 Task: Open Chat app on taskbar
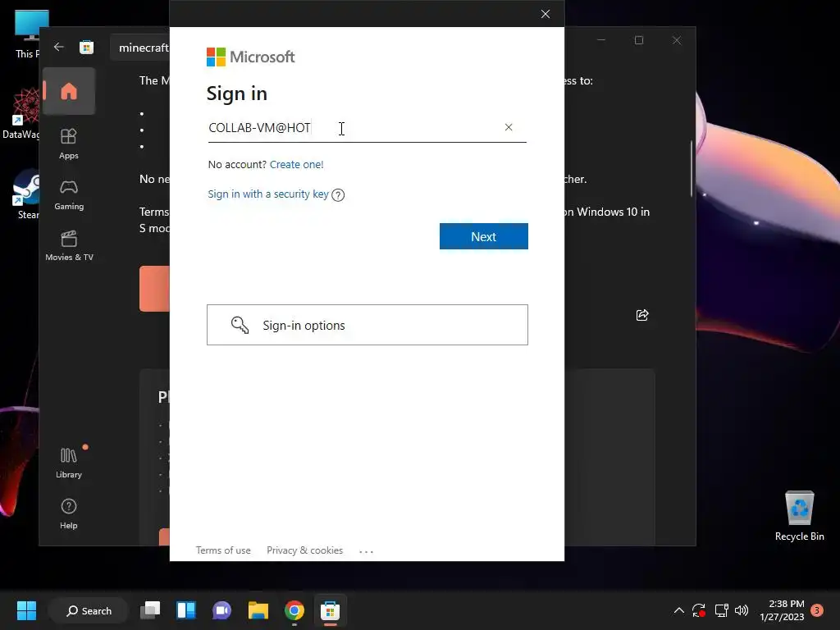click(x=221, y=610)
